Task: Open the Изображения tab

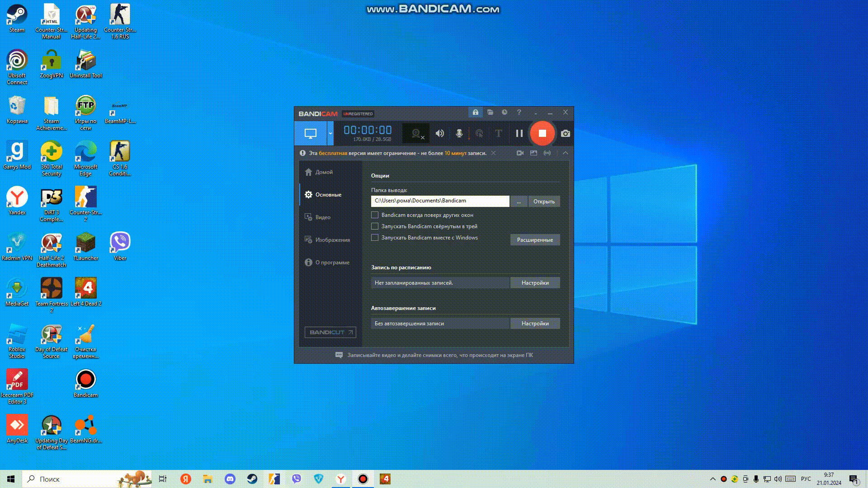Action: point(332,240)
